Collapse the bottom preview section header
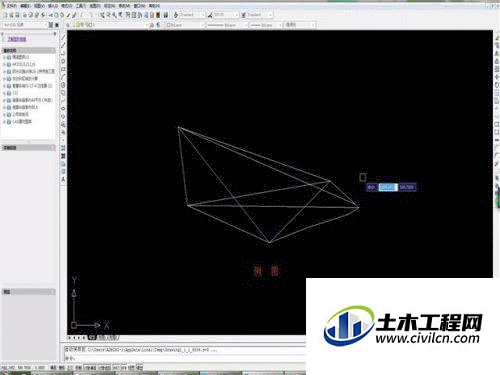 (x=29, y=292)
